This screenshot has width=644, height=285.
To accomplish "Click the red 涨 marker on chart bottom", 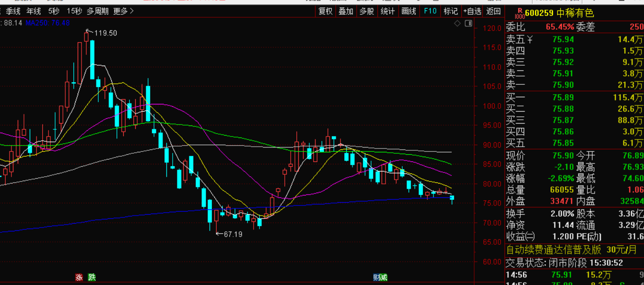I will [x=79, y=277].
